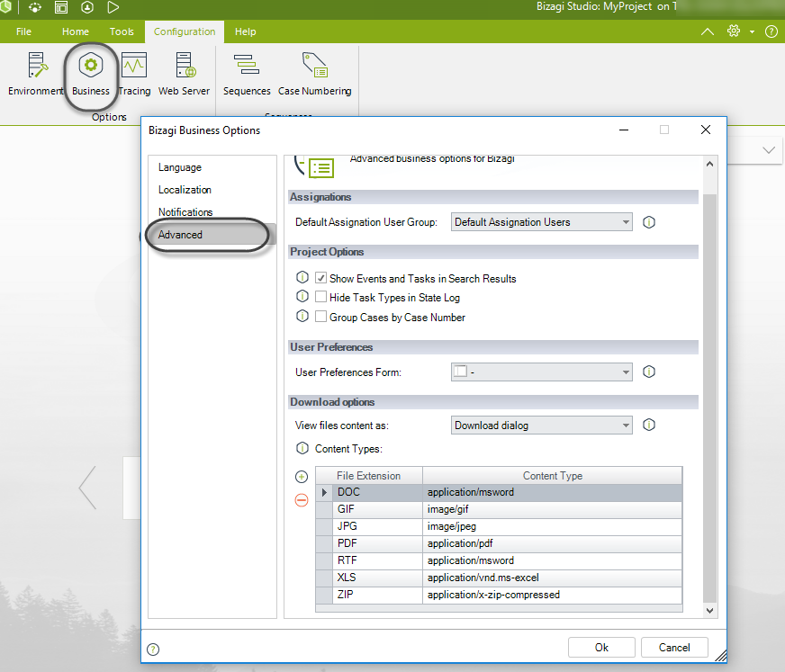This screenshot has height=672, width=785.
Task: Click the help icon in dialog footer
Action: [153, 650]
